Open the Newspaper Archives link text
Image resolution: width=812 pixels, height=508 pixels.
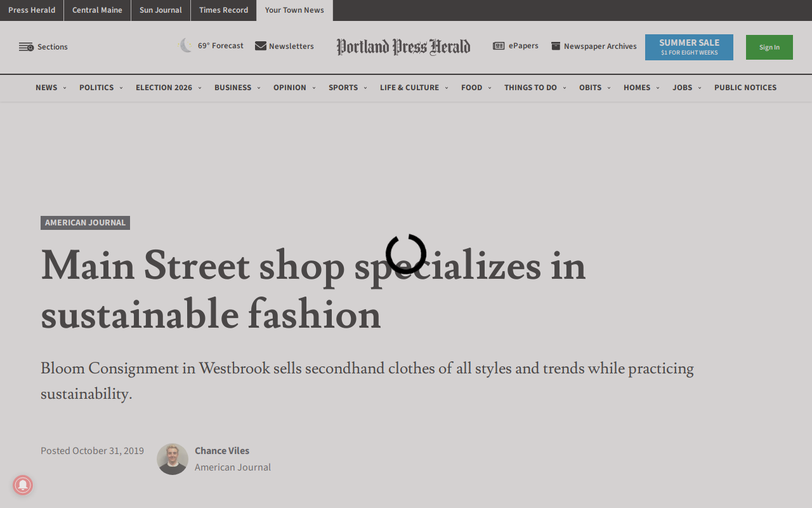600,46
